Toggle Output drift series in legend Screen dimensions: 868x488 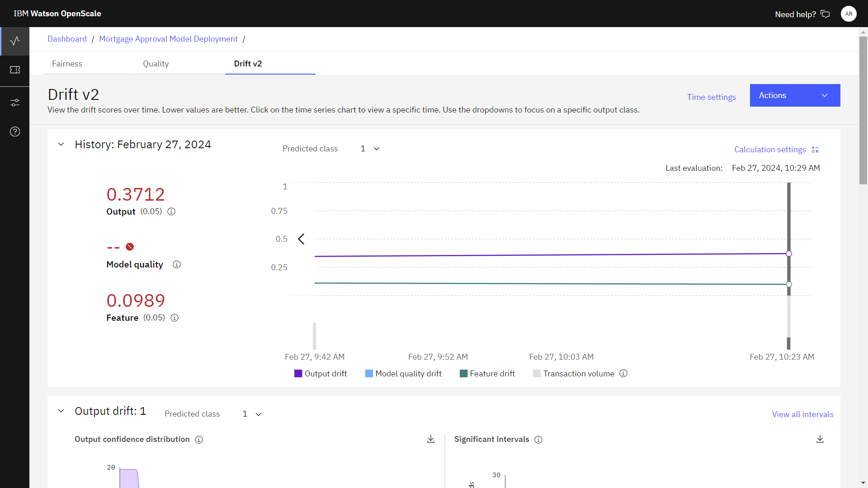(321, 374)
